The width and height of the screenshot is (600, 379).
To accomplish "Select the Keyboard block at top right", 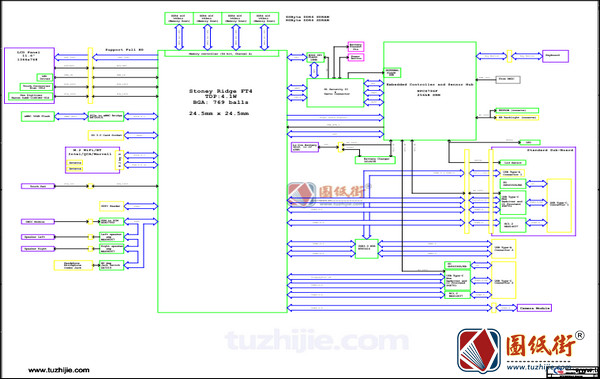I will (x=555, y=56).
